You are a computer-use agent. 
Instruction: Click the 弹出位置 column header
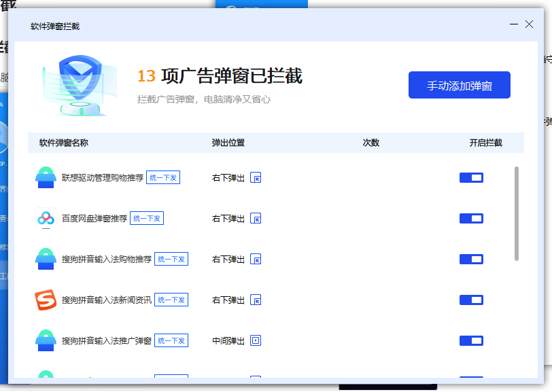pos(228,143)
